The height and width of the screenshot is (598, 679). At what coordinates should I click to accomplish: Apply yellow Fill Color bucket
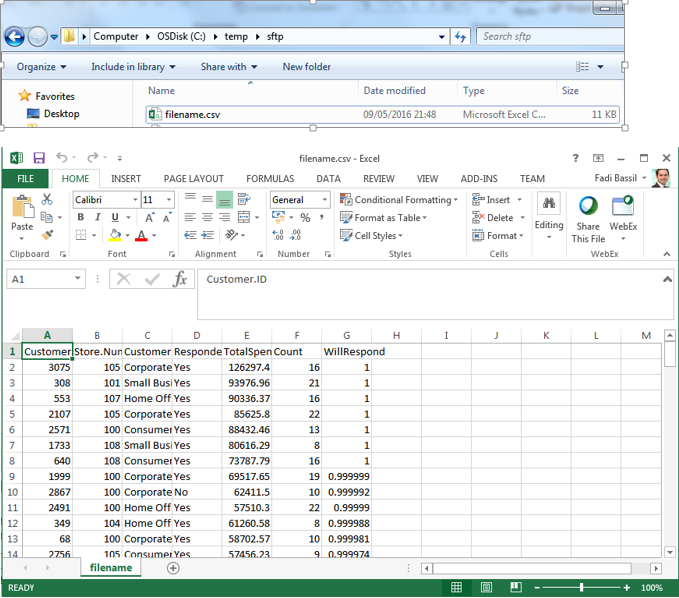(115, 235)
